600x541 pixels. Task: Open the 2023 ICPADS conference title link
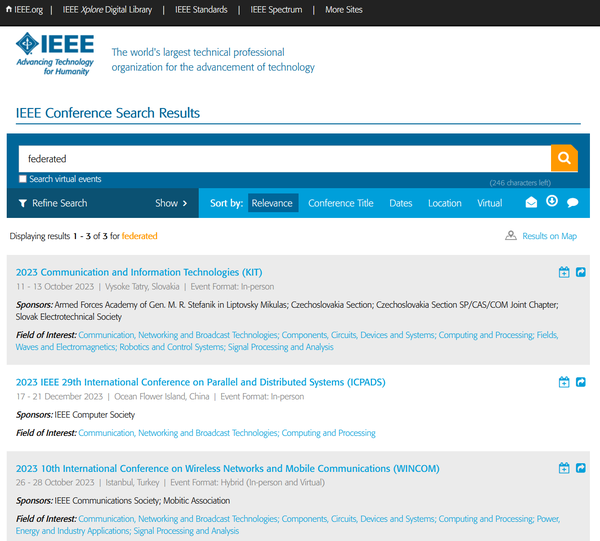click(201, 382)
